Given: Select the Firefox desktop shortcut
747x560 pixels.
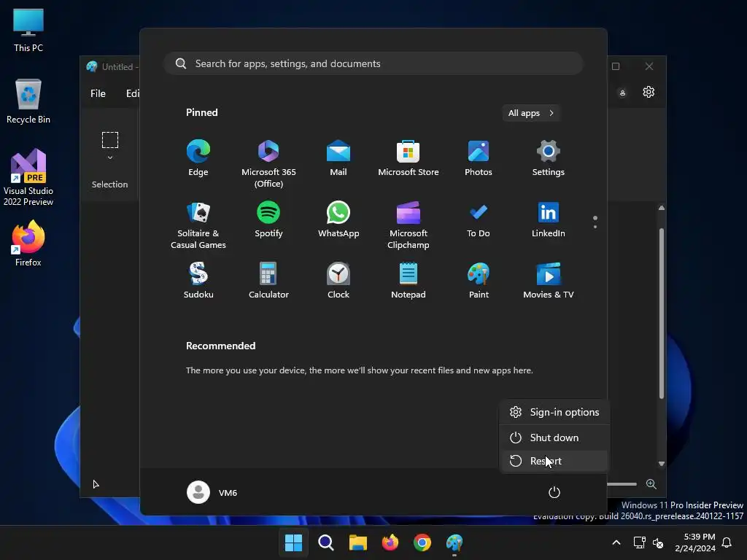Looking at the screenshot, I should pos(28,244).
